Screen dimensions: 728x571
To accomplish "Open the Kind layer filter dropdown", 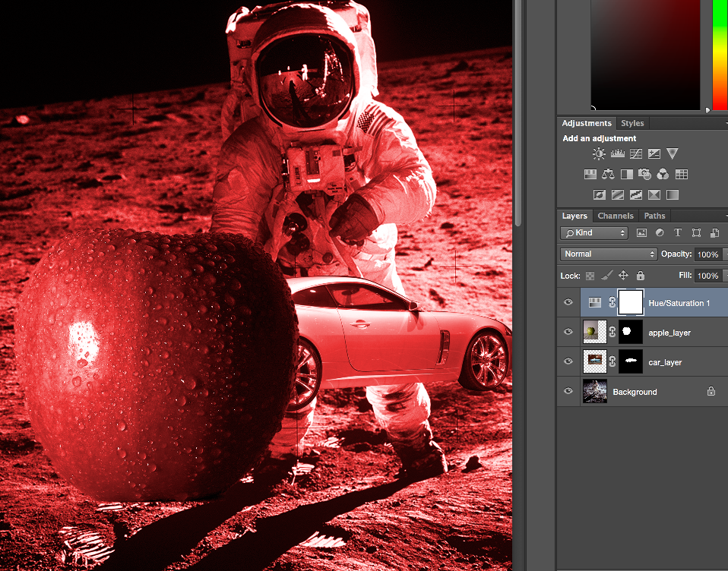I will point(594,233).
